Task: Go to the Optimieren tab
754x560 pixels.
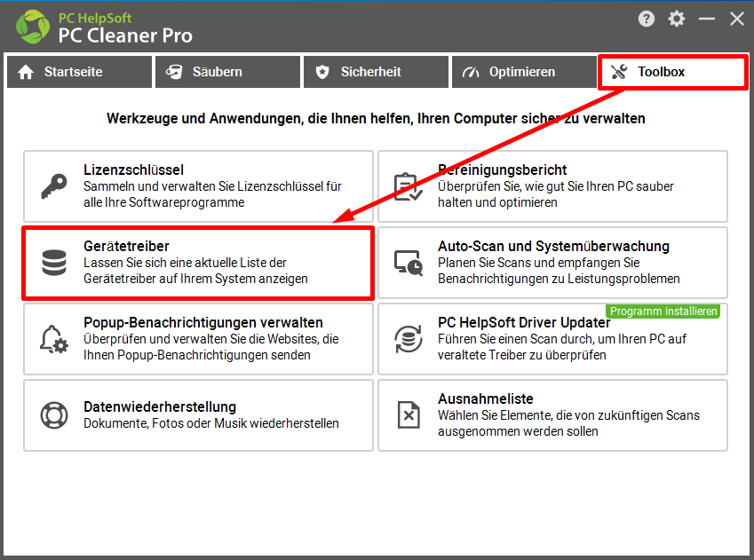Action: point(524,72)
